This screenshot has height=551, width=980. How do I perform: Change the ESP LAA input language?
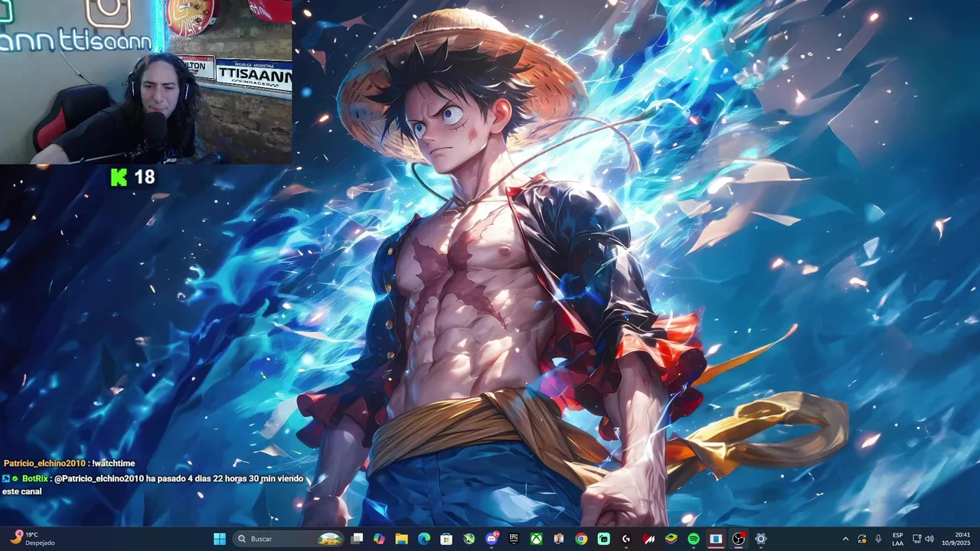[x=897, y=539]
